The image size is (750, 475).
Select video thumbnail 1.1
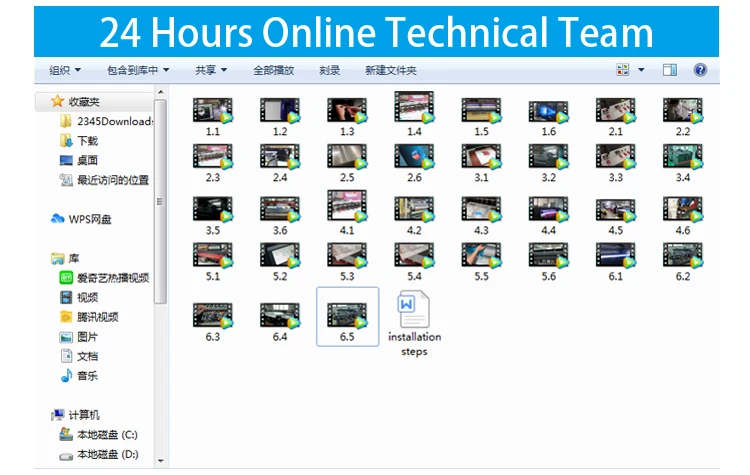click(x=212, y=115)
